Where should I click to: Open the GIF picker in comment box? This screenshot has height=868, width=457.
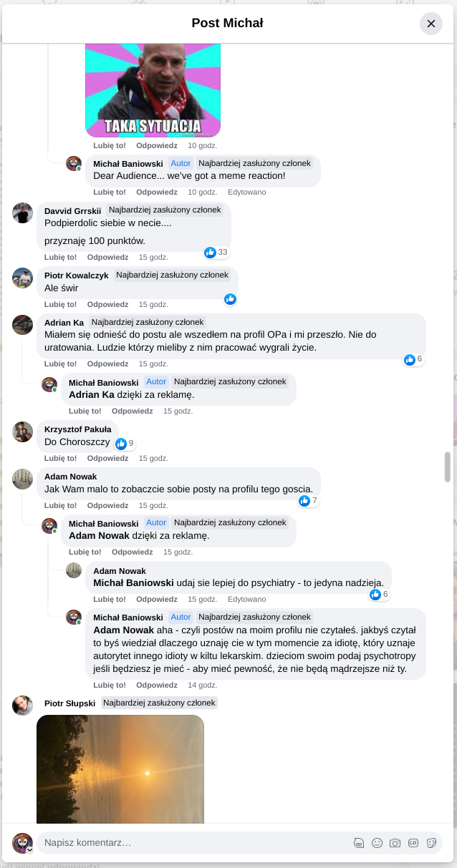(x=413, y=843)
